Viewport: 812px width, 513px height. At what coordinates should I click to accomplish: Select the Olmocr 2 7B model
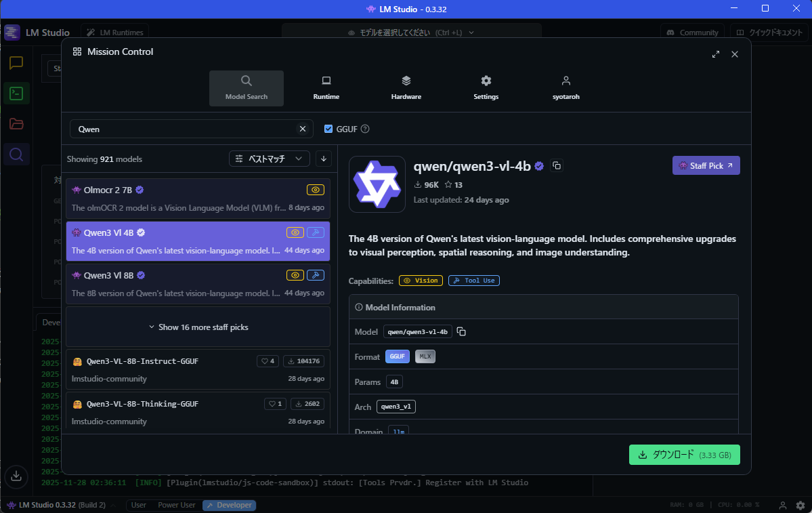click(198, 199)
